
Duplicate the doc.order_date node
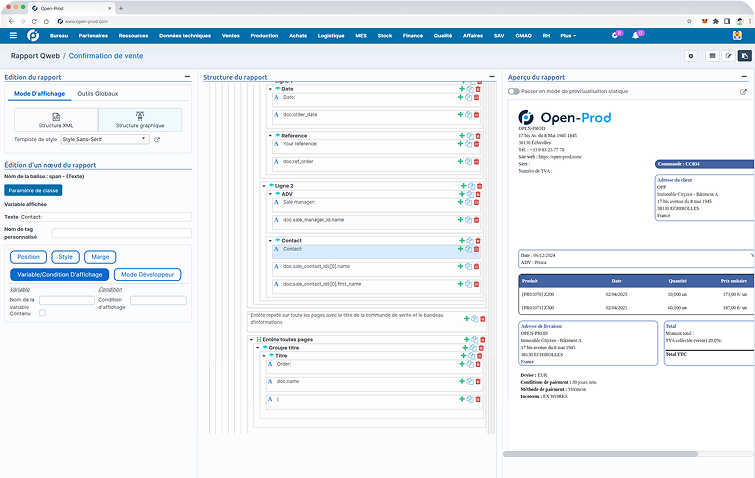[468, 115]
